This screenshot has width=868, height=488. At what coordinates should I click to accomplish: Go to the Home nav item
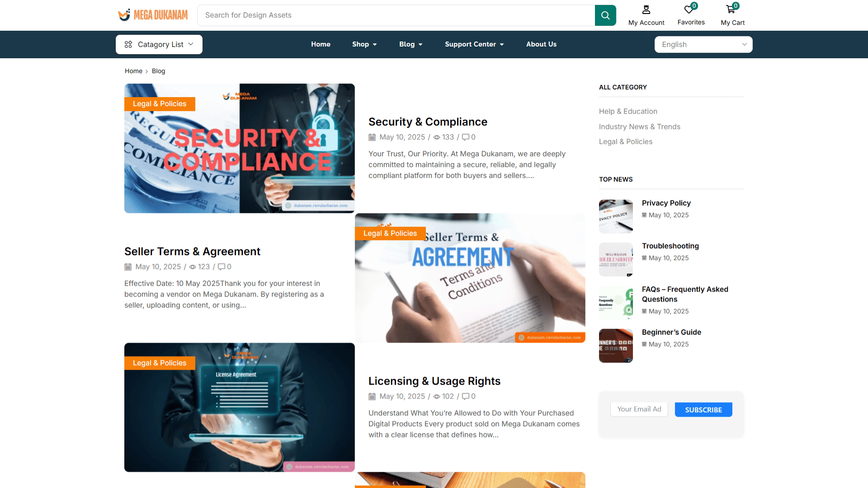321,44
